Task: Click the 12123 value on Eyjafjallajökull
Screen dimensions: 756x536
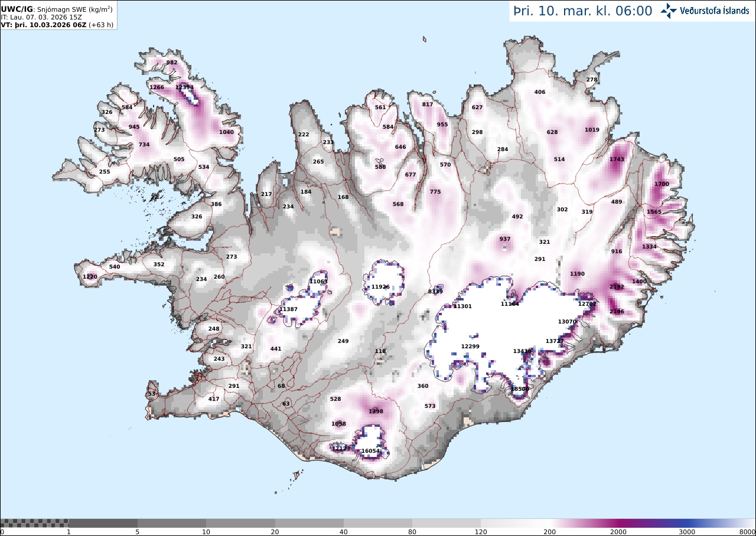Action: click(x=341, y=449)
